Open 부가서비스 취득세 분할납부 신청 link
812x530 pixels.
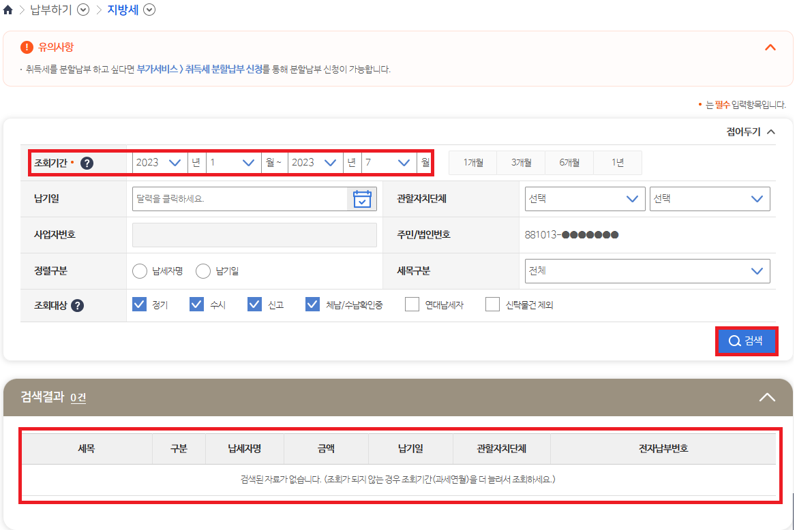(x=200, y=69)
